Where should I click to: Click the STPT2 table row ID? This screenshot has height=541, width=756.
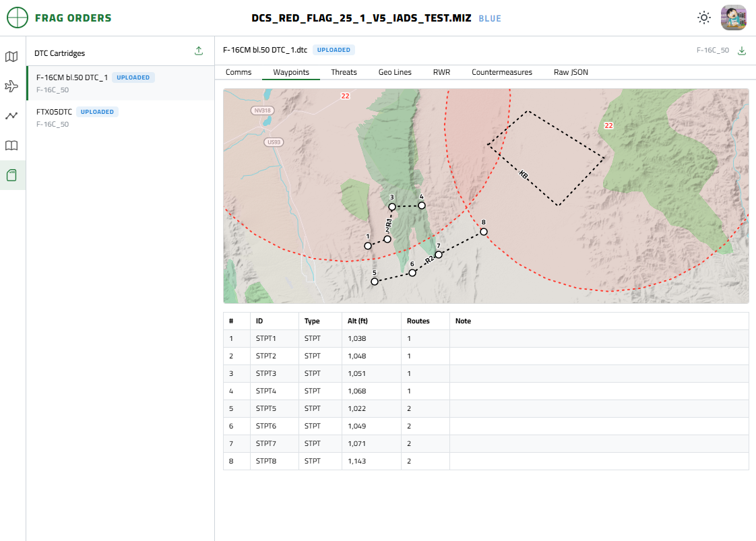(x=266, y=356)
